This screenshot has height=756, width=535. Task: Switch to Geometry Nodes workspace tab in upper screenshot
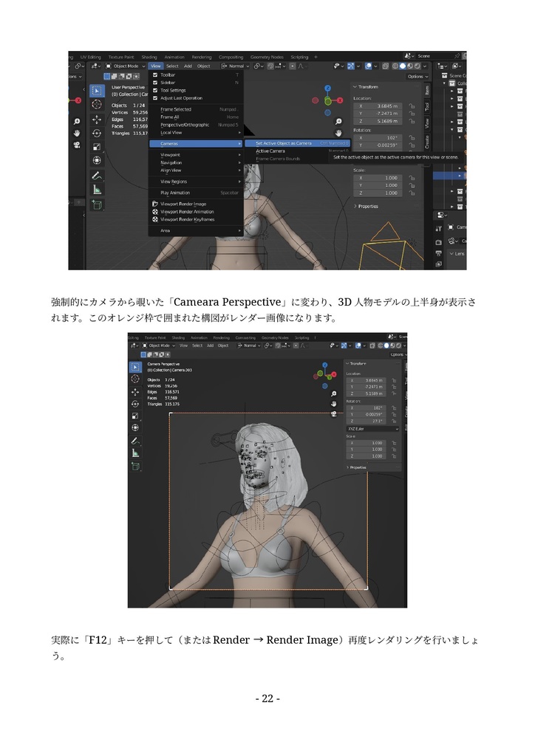point(267,57)
